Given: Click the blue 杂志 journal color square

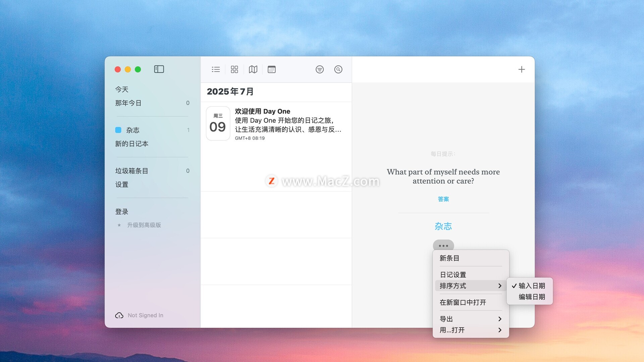Looking at the screenshot, I should pyautogui.click(x=118, y=130).
